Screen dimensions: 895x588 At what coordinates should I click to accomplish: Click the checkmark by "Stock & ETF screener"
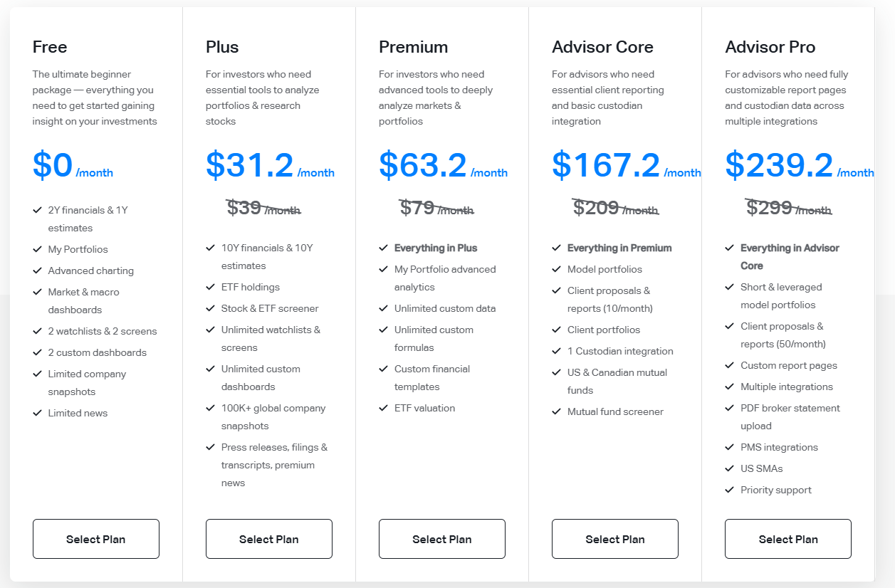(x=210, y=308)
